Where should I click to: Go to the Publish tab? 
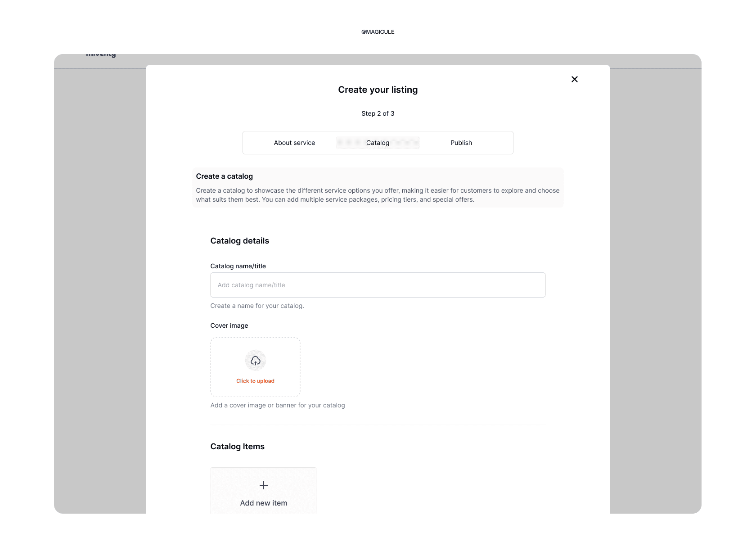(x=461, y=143)
